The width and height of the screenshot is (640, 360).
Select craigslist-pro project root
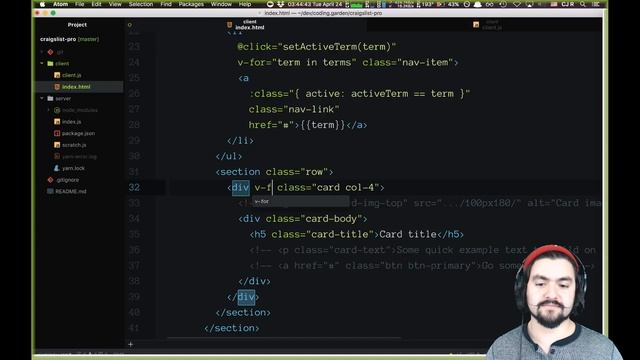(69, 39)
